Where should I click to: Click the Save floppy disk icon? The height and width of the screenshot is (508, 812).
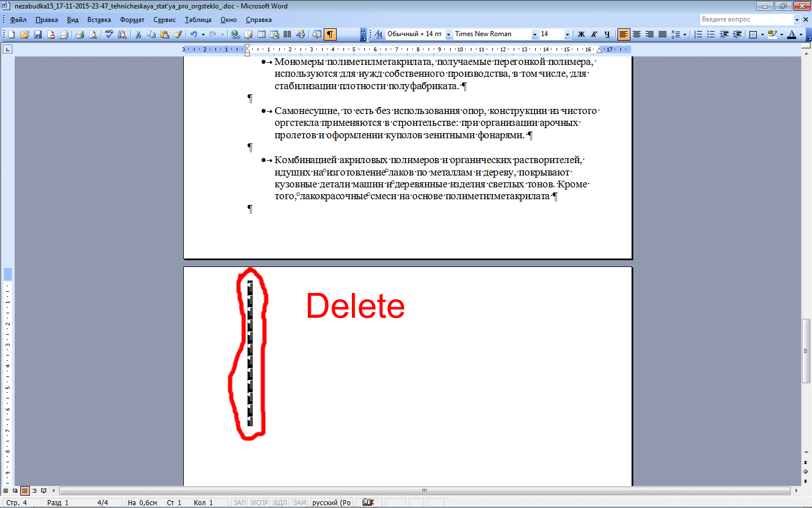click(x=38, y=34)
